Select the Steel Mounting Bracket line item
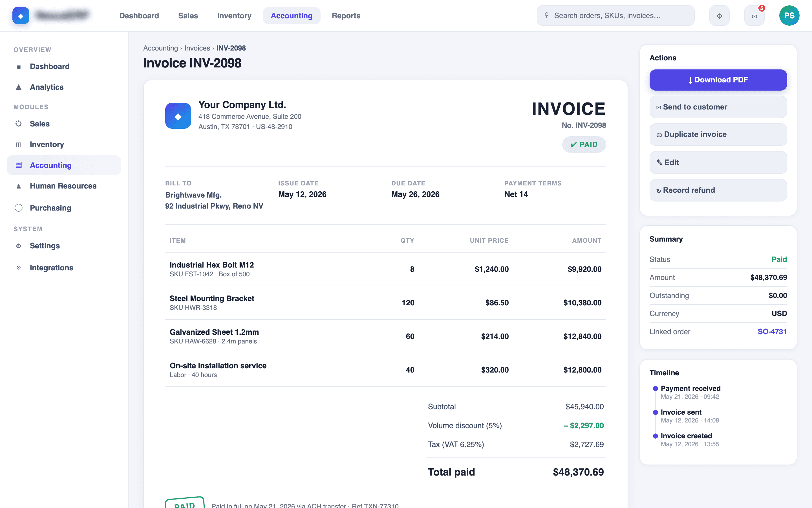The height and width of the screenshot is (508, 812). [x=385, y=303]
